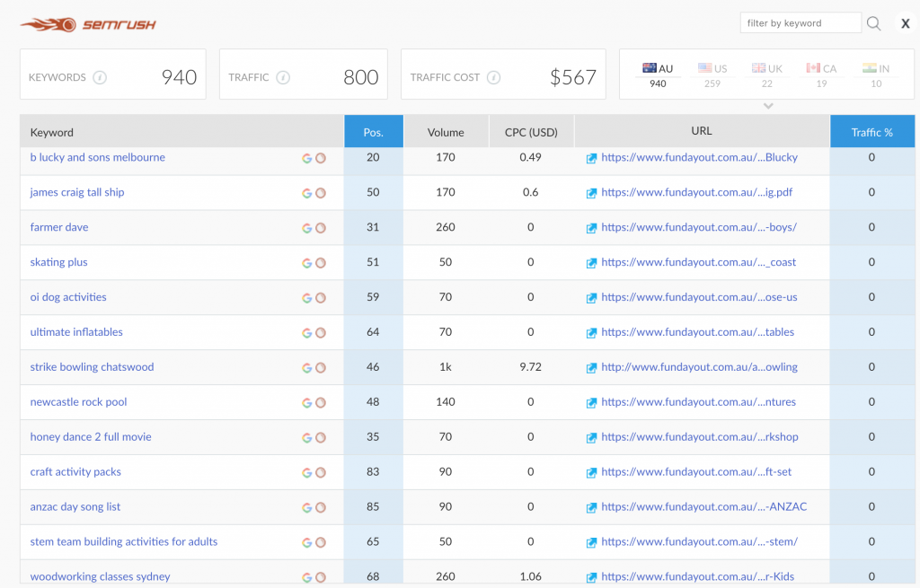Open URL ending in '..._coast'
Screen dimensions: 920x588
699,262
